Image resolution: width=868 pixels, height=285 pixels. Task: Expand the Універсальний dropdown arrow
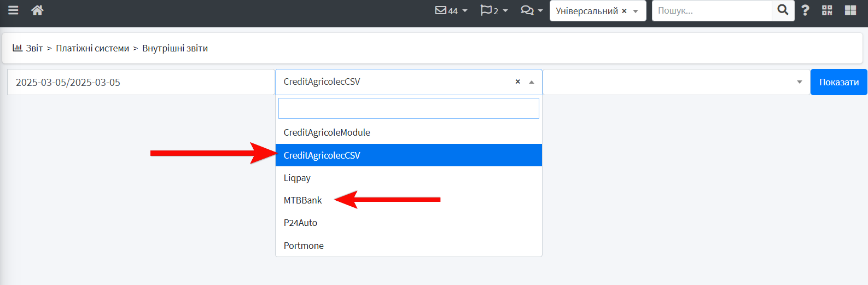636,11
